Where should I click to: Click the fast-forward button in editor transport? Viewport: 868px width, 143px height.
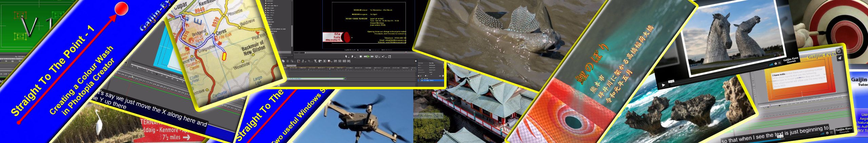point(372,56)
